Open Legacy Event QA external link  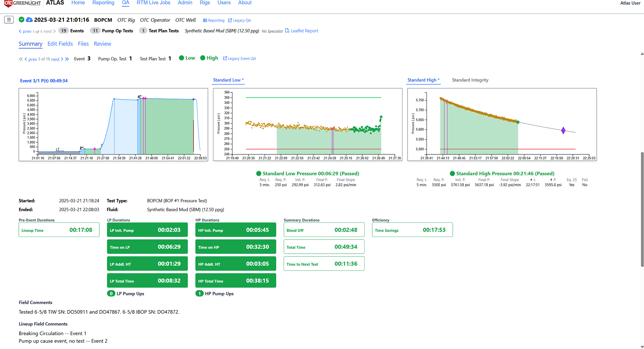coord(239,58)
